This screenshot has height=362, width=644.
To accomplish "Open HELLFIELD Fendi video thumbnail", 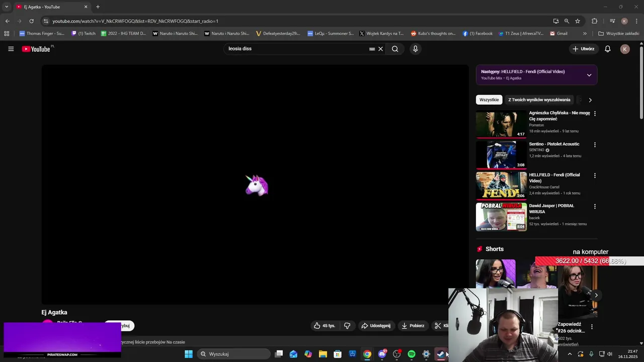I will pos(501,186).
